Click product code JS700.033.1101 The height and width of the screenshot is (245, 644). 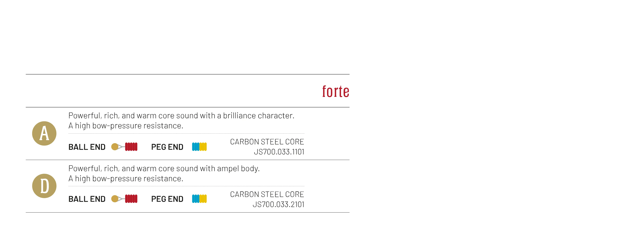pos(279,152)
